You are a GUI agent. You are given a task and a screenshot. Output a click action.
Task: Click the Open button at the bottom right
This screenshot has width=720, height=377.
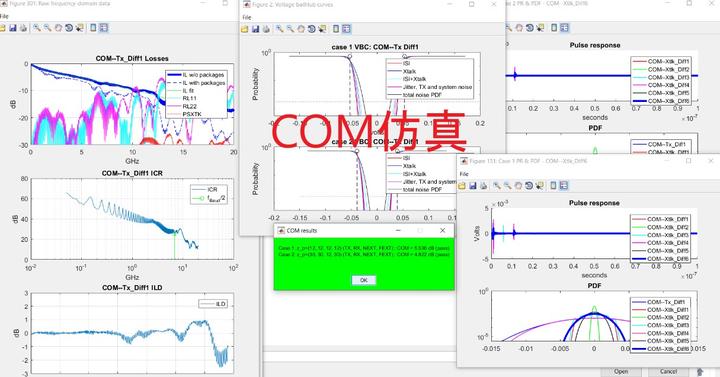click(621, 372)
